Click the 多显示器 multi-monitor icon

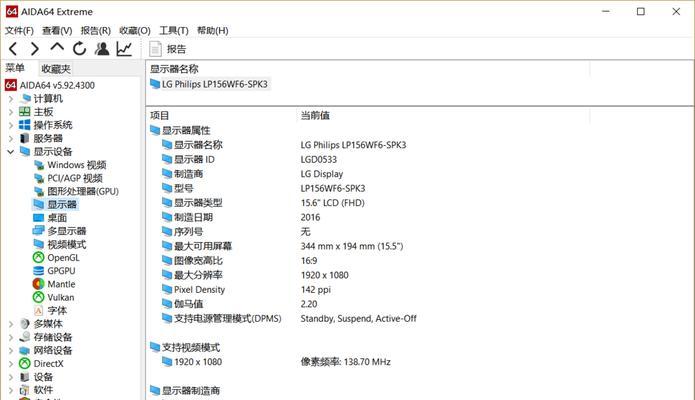tap(39, 231)
